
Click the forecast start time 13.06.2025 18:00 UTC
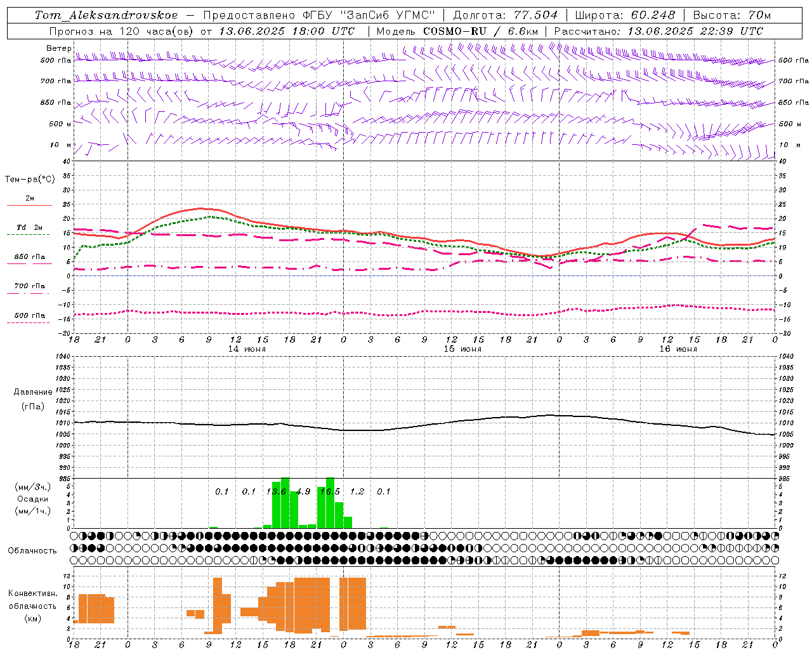tap(287, 31)
